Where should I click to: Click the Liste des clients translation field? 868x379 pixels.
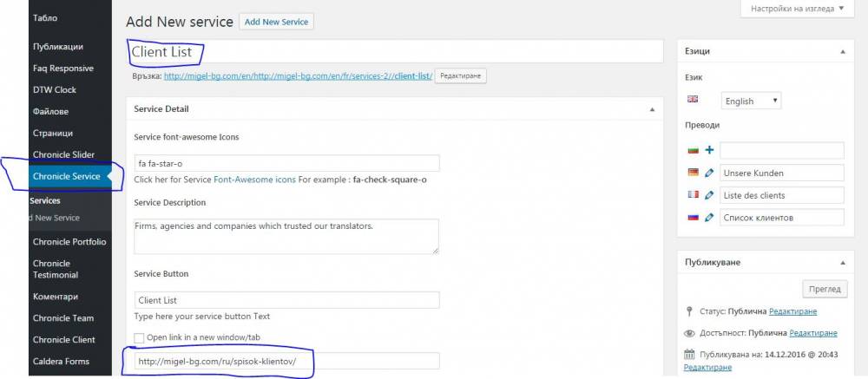click(782, 195)
